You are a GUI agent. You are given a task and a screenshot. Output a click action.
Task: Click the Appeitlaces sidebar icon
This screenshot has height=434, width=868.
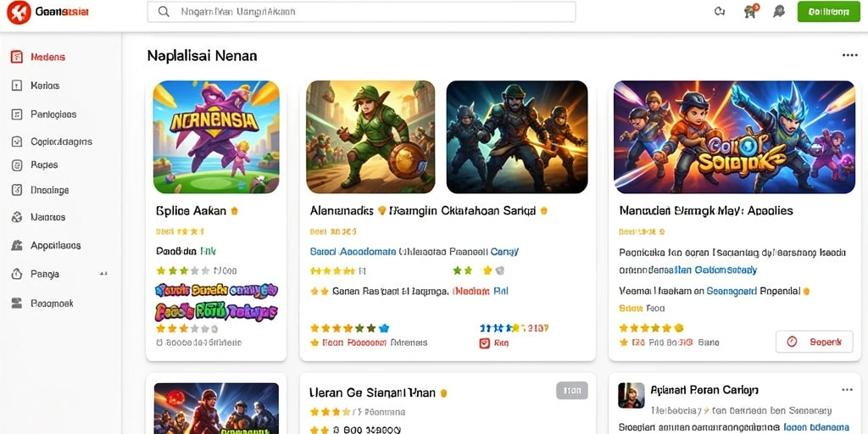click(x=17, y=245)
